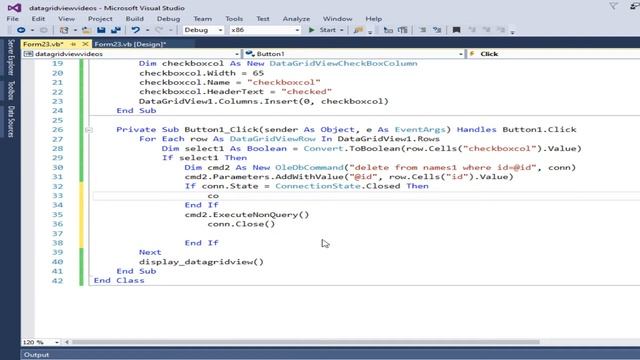Viewport: 640px width, 360px height.
Task: Open the toolbar overflow options arrow
Action: pos(513,31)
